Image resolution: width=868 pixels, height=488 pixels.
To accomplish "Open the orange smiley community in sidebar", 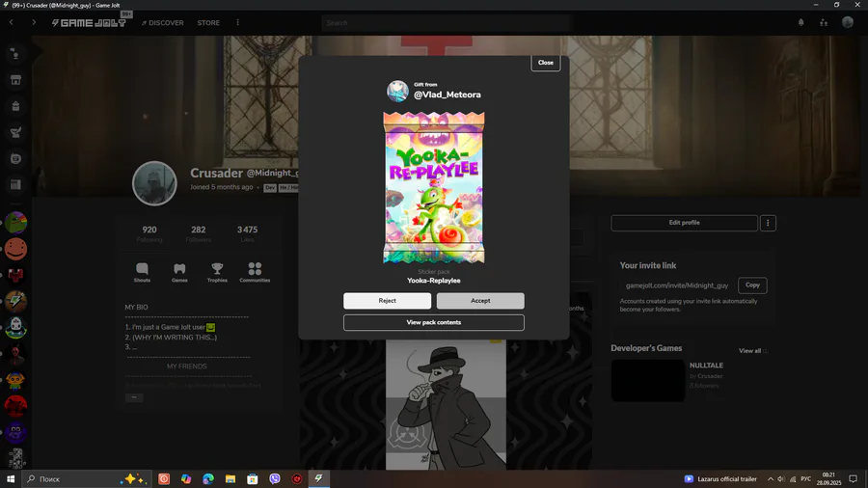I will point(15,249).
